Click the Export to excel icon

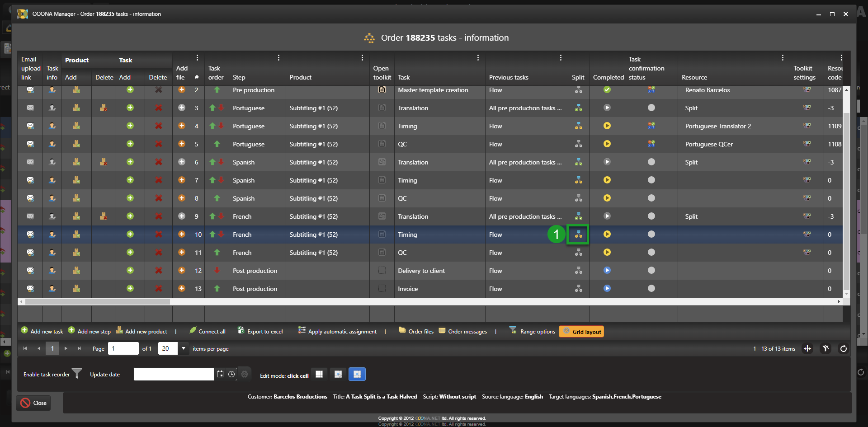[241, 331]
